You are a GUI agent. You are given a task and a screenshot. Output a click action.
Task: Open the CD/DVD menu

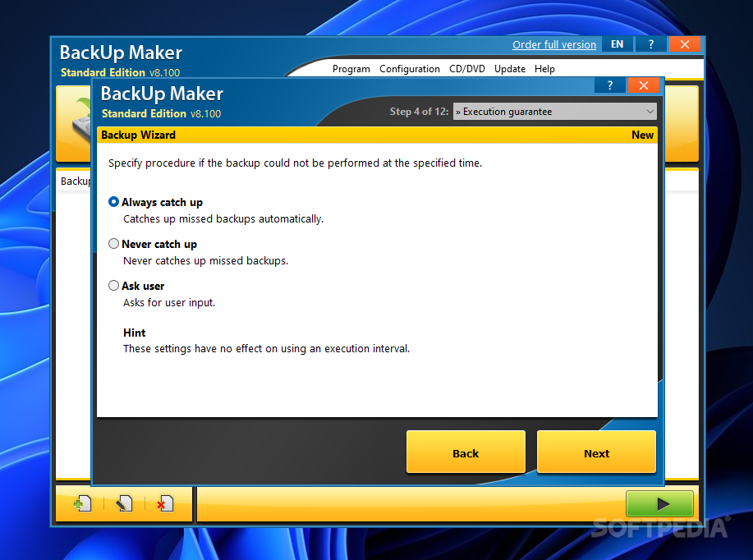tap(466, 69)
